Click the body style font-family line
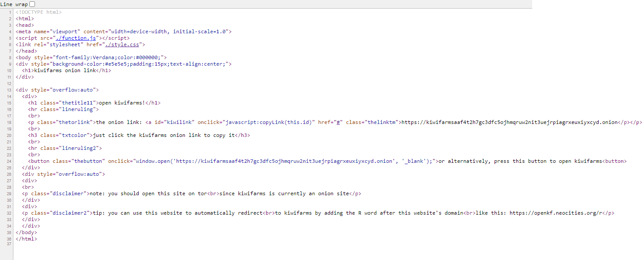The width and height of the screenshot is (644, 260). [x=91, y=57]
